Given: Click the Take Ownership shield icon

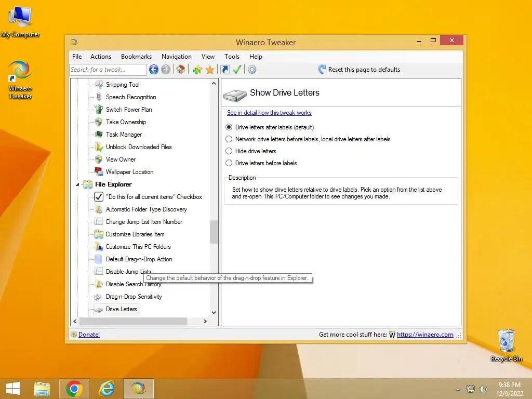Looking at the screenshot, I should [x=99, y=122].
